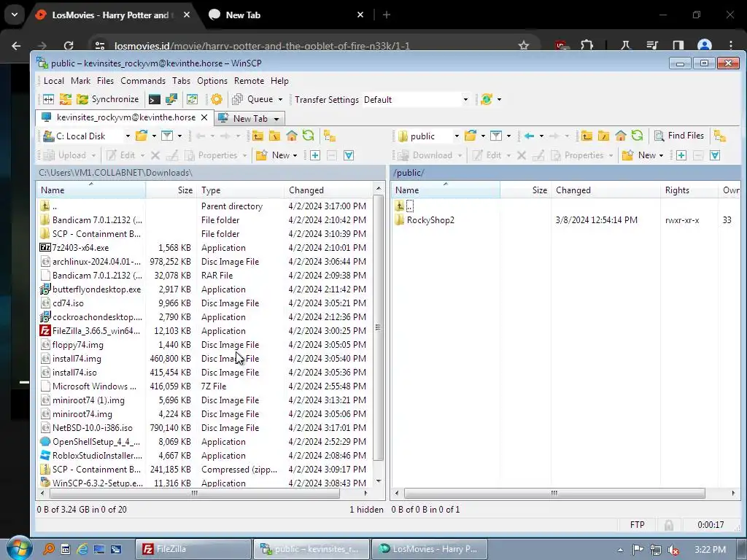The height and width of the screenshot is (560, 747).
Task: Switch to FileZilla in the taskbar
Action: pos(193,548)
